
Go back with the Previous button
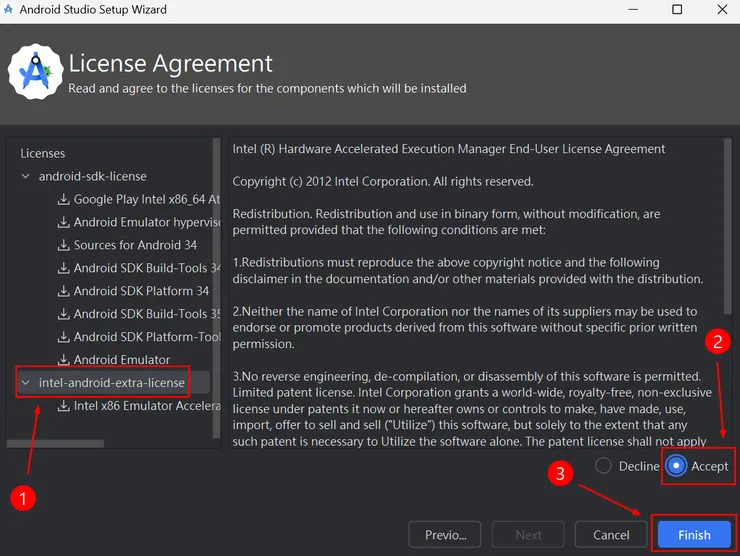(x=445, y=535)
